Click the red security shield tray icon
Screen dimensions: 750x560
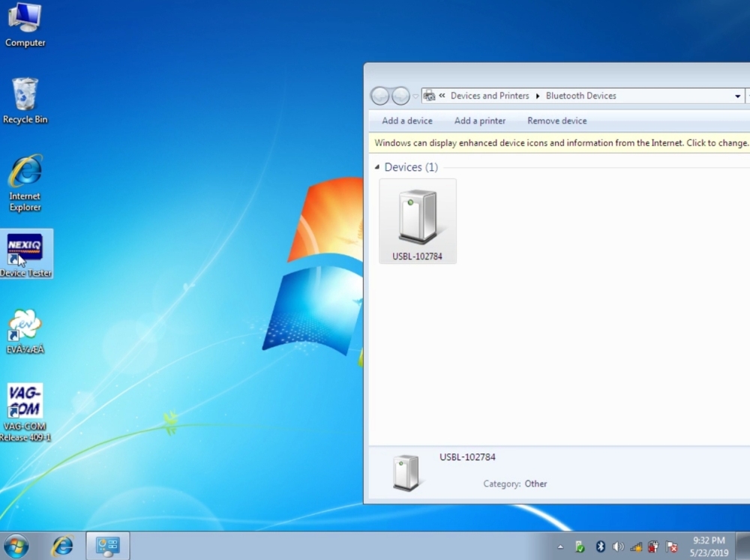click(x=653, y=547)
